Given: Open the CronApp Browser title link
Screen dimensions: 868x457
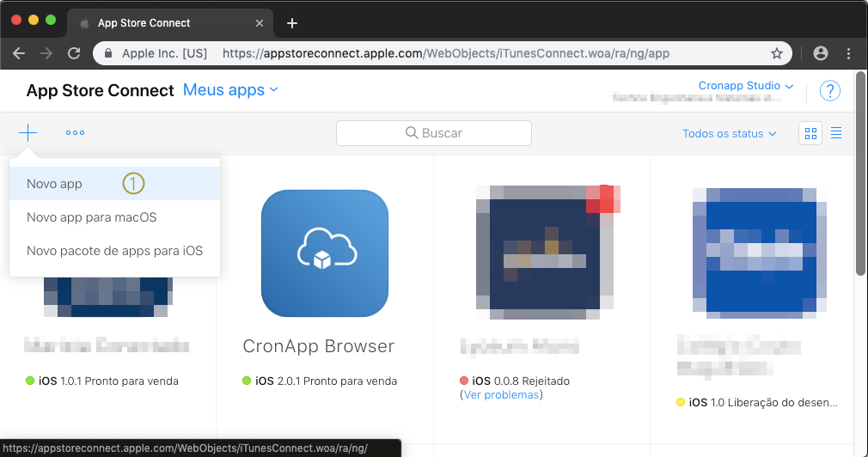Looking at the screenshot, I should click(319, 346).
